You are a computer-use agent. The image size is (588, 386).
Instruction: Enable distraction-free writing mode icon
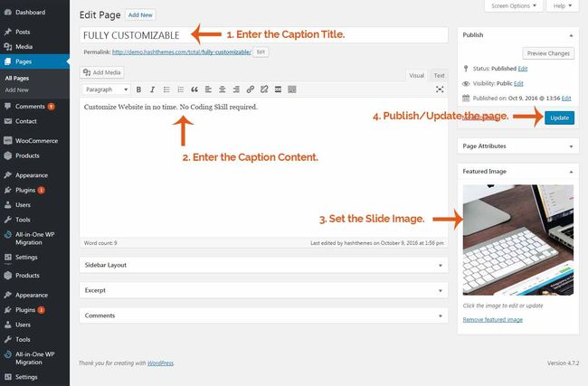click(440, 89)
